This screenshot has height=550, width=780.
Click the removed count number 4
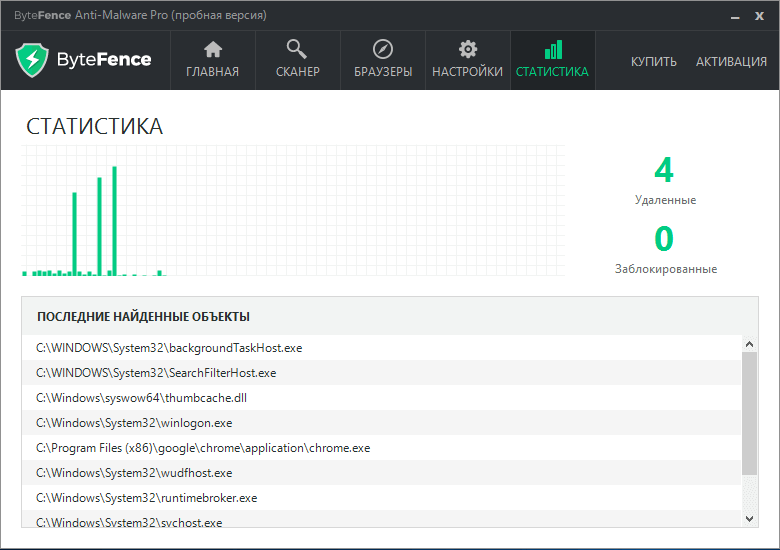(664, 169)
